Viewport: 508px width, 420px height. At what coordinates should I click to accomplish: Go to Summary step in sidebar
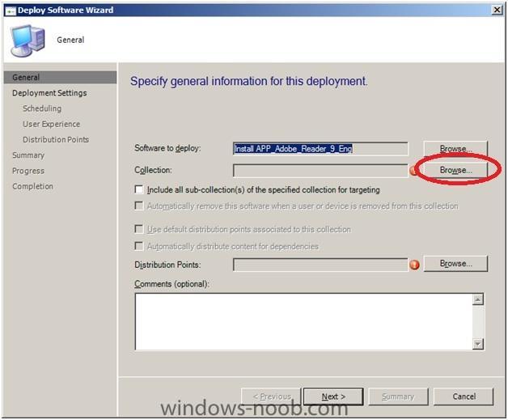pos(28,155)
